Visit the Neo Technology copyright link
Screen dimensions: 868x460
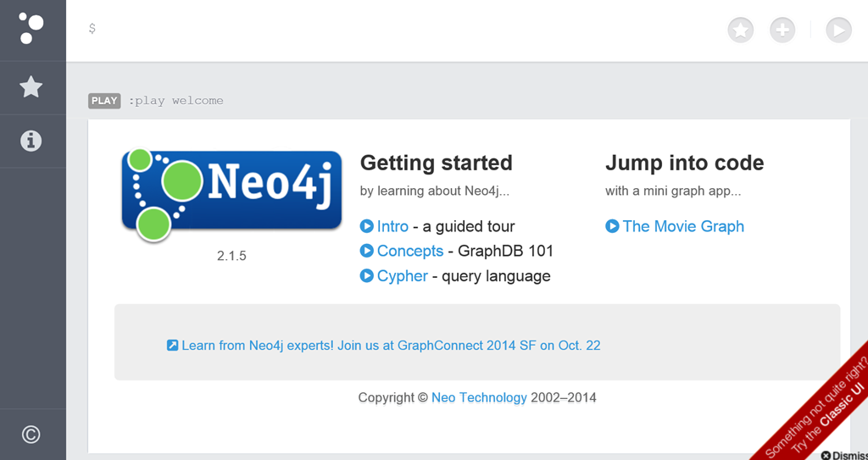tap(480, 397)
